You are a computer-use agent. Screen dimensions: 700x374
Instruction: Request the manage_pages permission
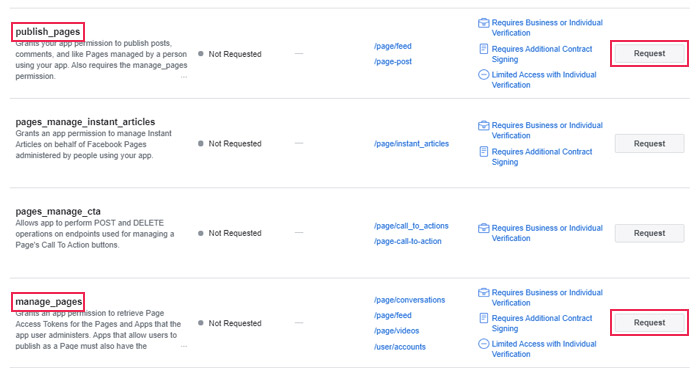[649, 323]
